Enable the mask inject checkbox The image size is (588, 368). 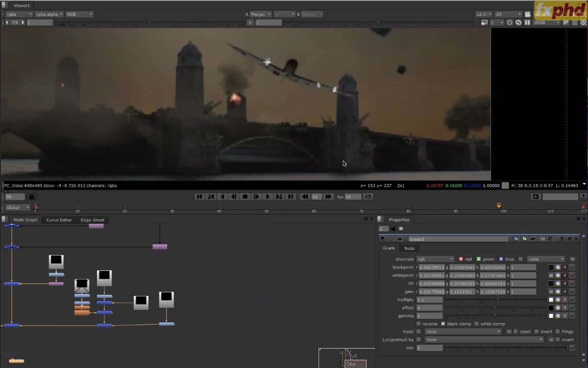(x=516, y=332)
